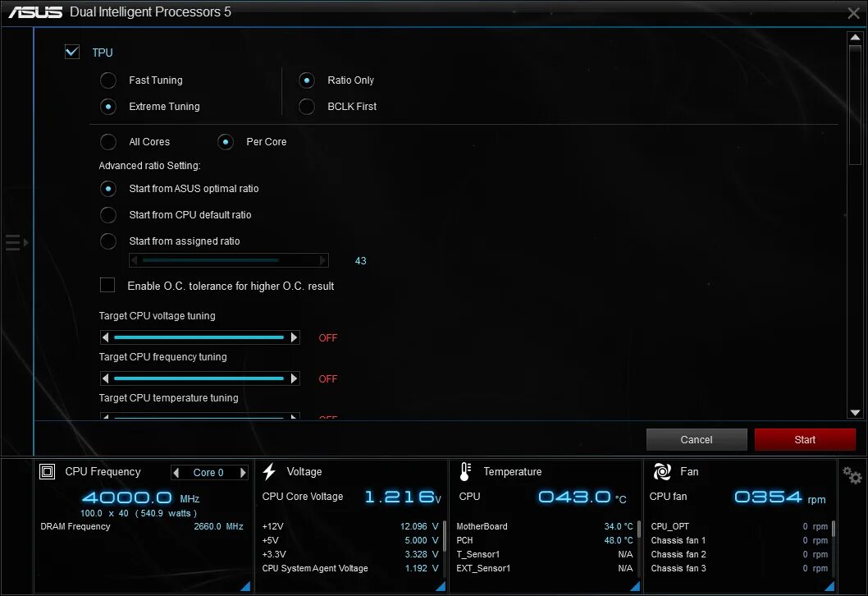This screenshot has width=868, height=596.
Task: Click the T_Sensor1 row
Action: point(545,554)
